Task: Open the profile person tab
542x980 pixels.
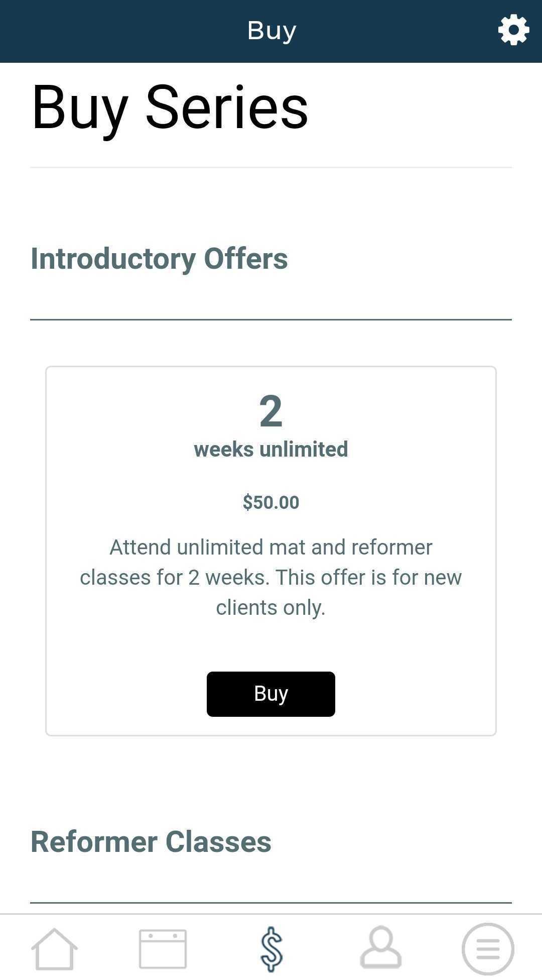Action: pyautogui.click(x=380, y=948)
